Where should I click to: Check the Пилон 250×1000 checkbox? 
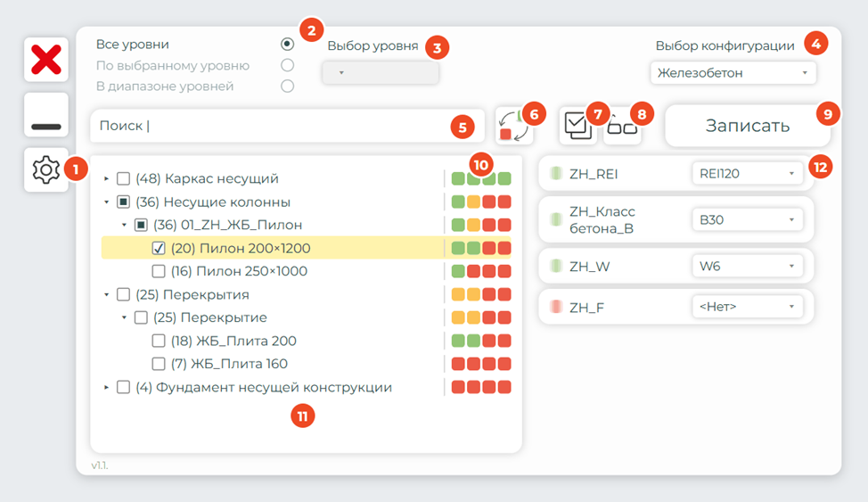pyautogui.click(x=159, y=271)
